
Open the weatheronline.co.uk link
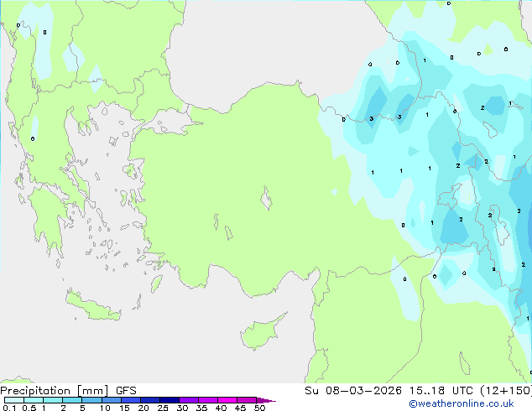(462, 403)
